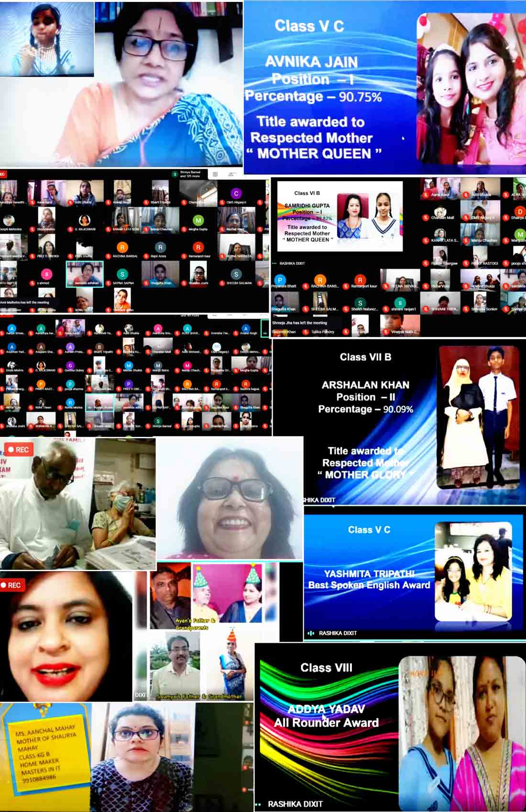Select Tanzeem Khan's participant name

pos(284,332)
